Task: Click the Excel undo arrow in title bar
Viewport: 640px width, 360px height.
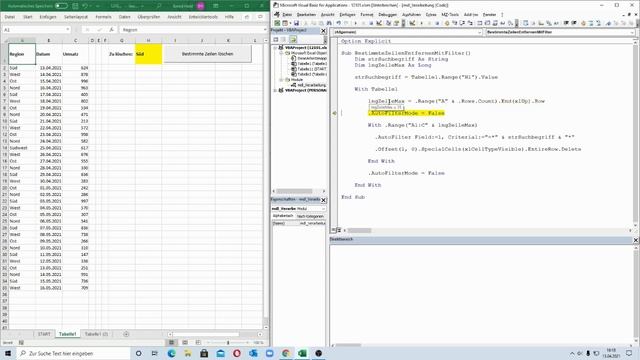Action: [x=85, y=6]
